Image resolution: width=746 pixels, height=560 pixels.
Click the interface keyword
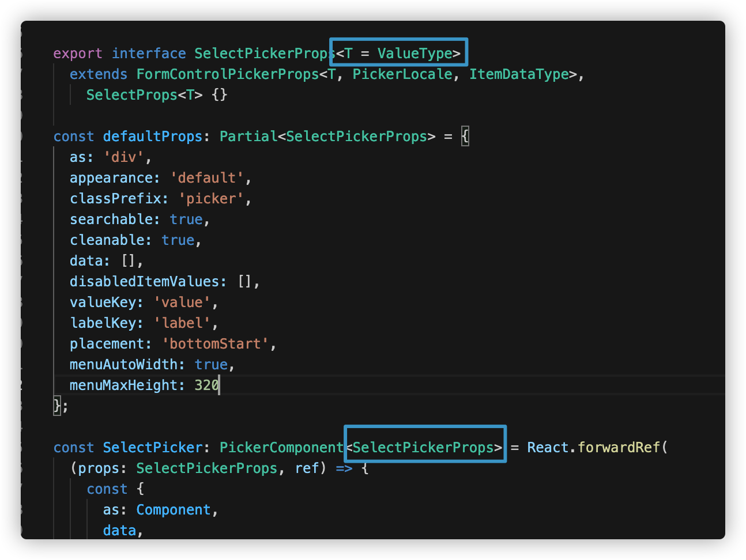point(149,53)
